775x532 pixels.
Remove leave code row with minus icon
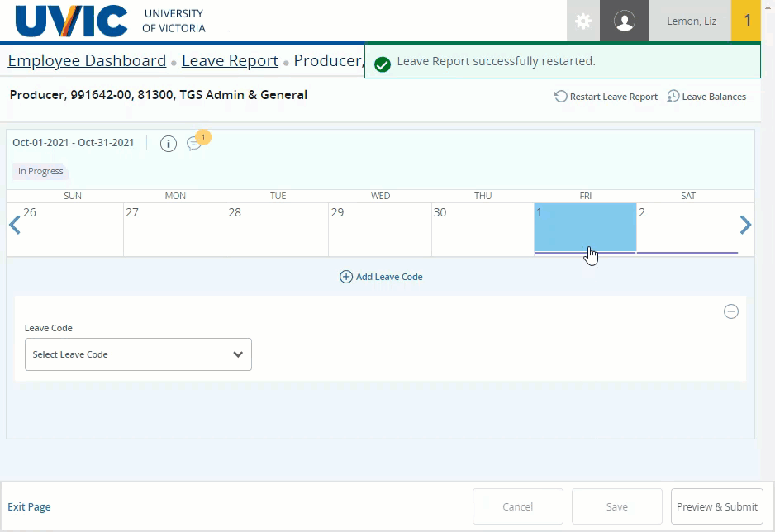coord(730,311)
